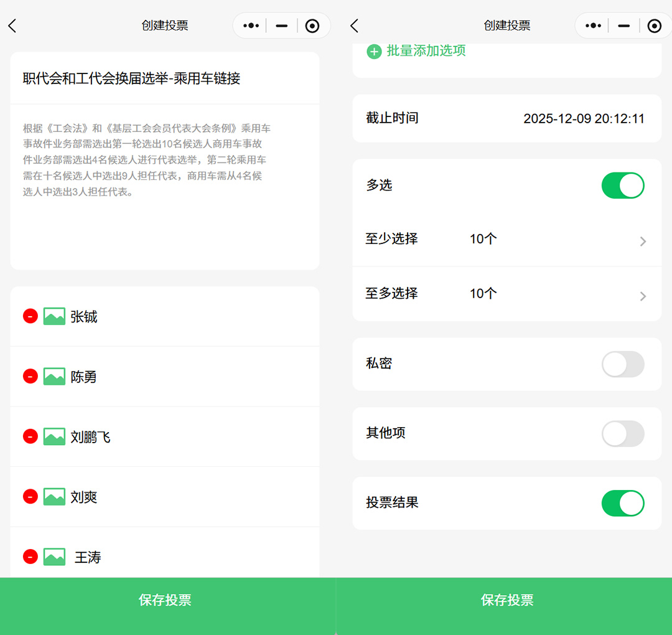Enable the 其他项 toggle
The image size is (672, 635).
622,433
